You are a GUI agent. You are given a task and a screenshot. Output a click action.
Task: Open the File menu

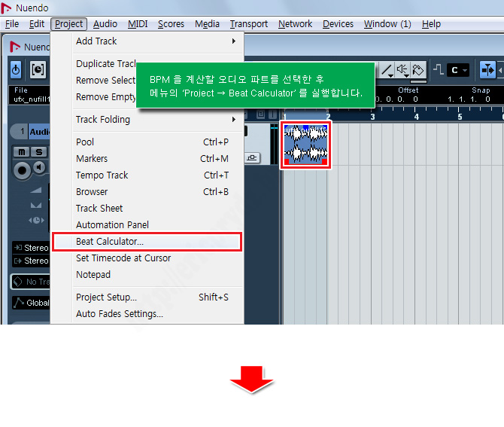12,24
